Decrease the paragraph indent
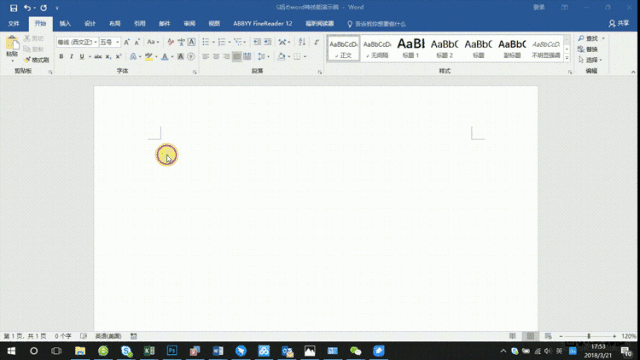This screenshot has height=360, width=640. [x=257, y=42]
